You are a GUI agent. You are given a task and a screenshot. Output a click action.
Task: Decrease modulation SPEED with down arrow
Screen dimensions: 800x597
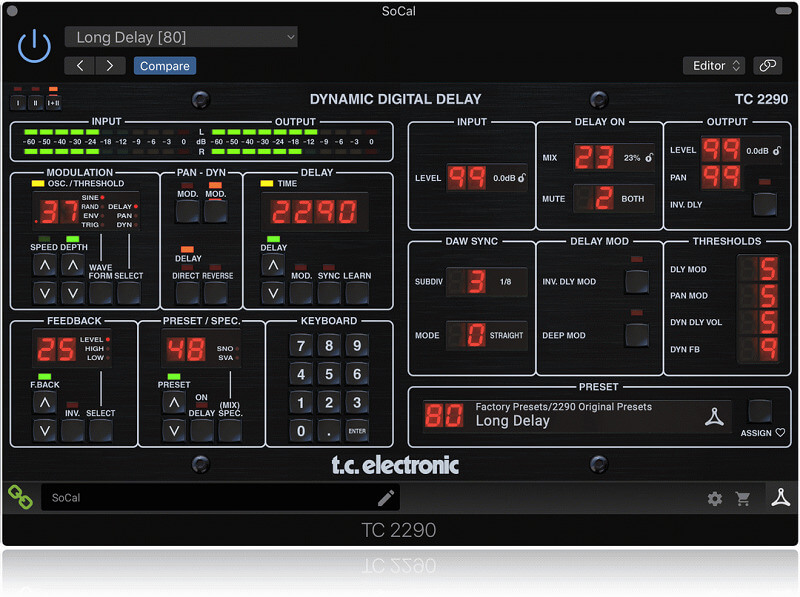pos(45,293)
